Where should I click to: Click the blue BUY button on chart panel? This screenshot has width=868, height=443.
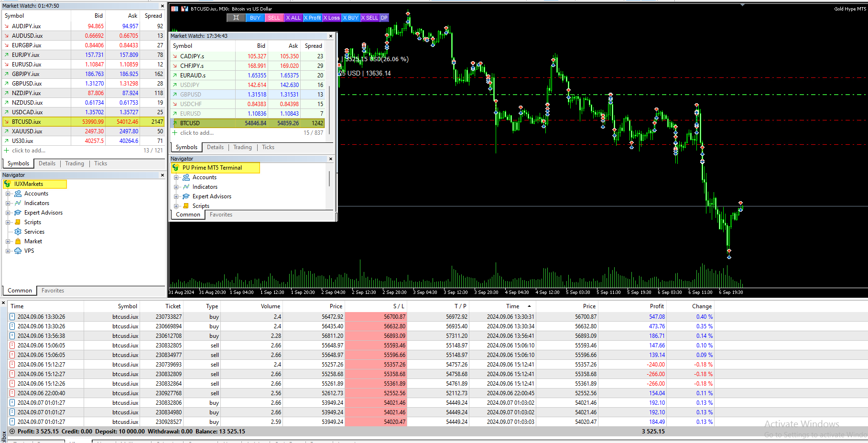point(255,18)
